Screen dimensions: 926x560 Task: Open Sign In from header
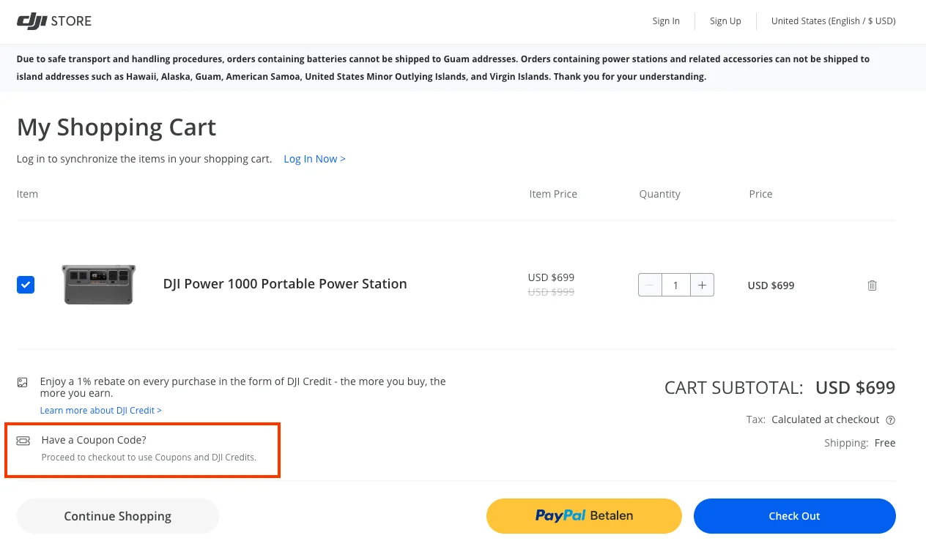[666, 21]
